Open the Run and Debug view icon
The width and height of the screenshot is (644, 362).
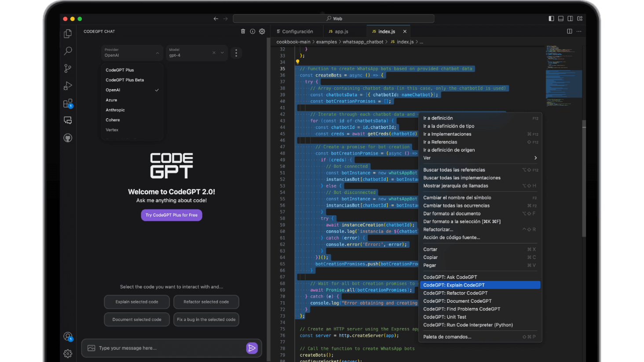pyautogui.click(x=68, y=86)
